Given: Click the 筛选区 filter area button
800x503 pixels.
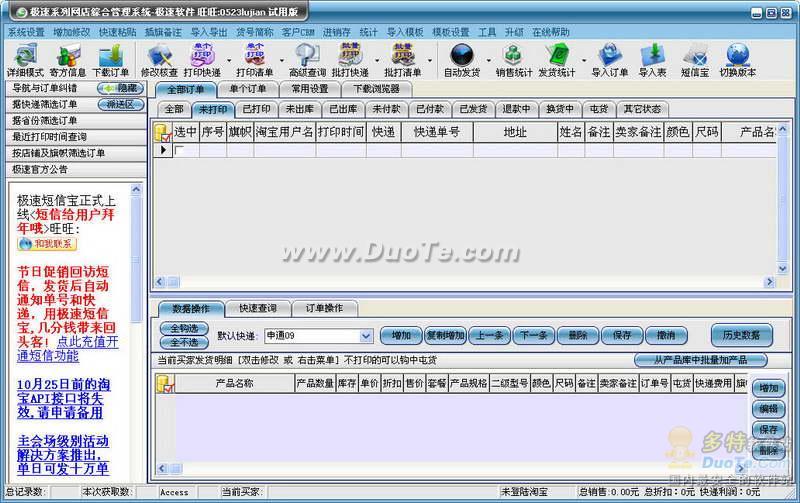Looking at the screenshot, I should tap(120, 105).
